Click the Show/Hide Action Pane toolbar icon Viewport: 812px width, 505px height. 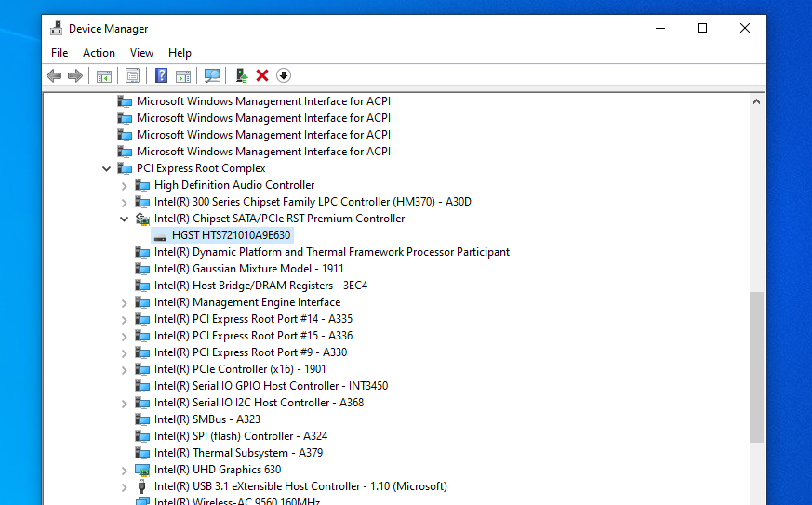(183, 75)
